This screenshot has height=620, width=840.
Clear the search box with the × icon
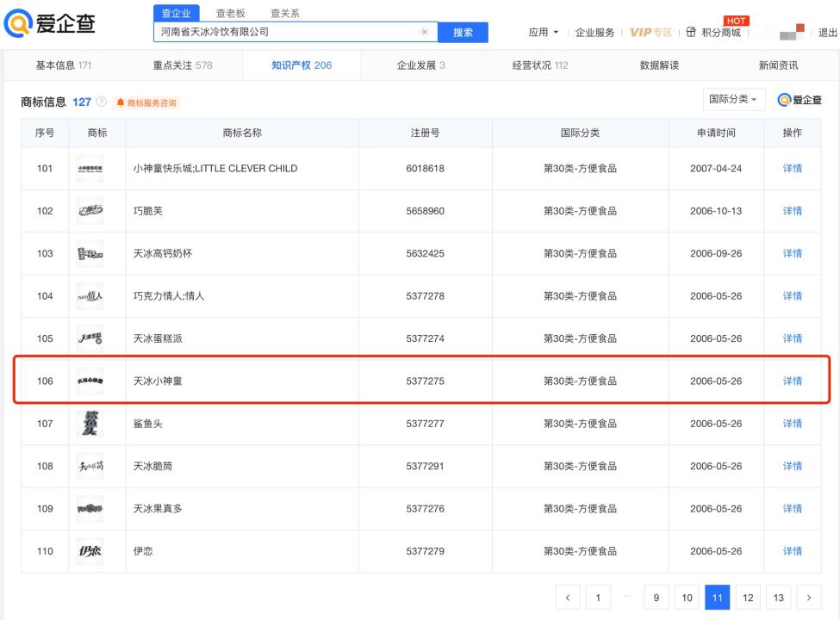tap(424, 31)
